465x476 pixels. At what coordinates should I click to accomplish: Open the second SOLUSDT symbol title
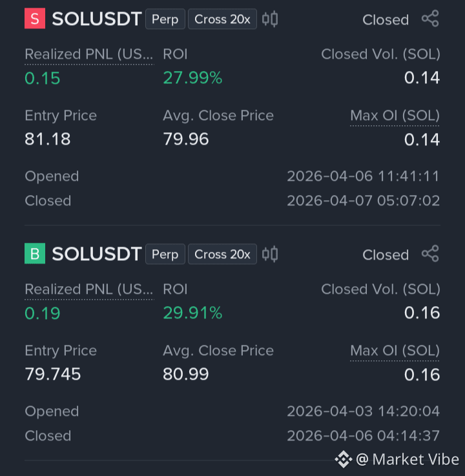tap(96, 254)
